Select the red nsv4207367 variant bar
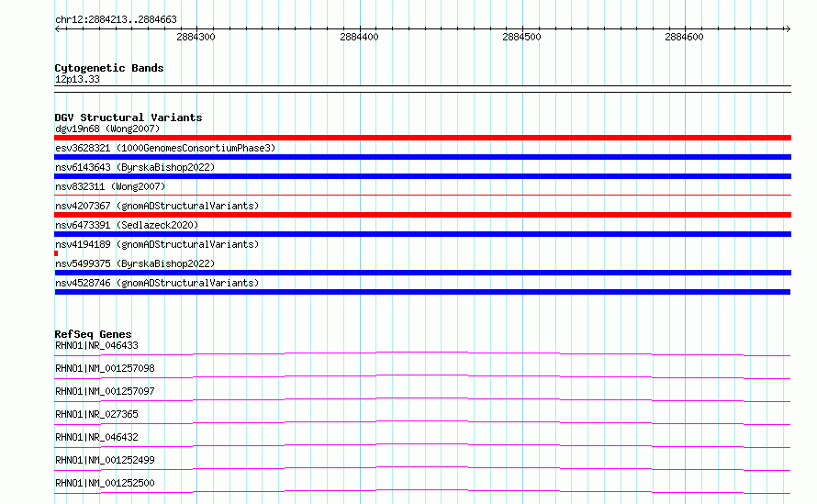This screenshot has width=817, height=504. (422, 215)
